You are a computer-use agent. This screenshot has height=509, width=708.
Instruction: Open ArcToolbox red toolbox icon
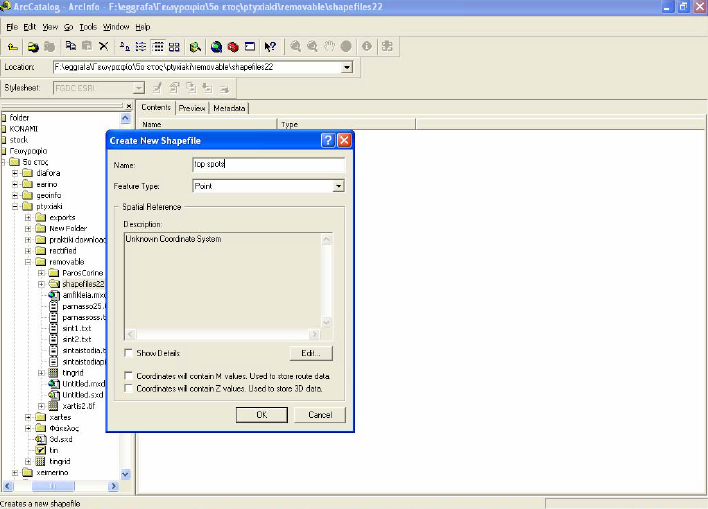point(233,47)
